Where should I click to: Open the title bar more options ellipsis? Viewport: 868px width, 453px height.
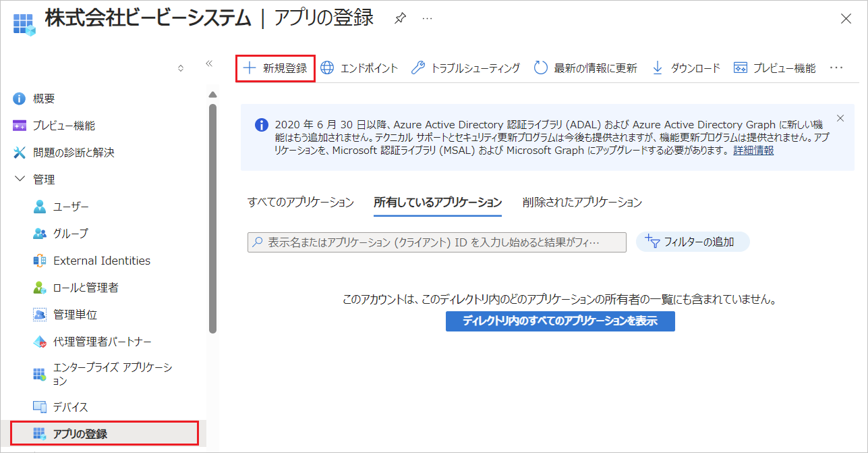(427, 19)
